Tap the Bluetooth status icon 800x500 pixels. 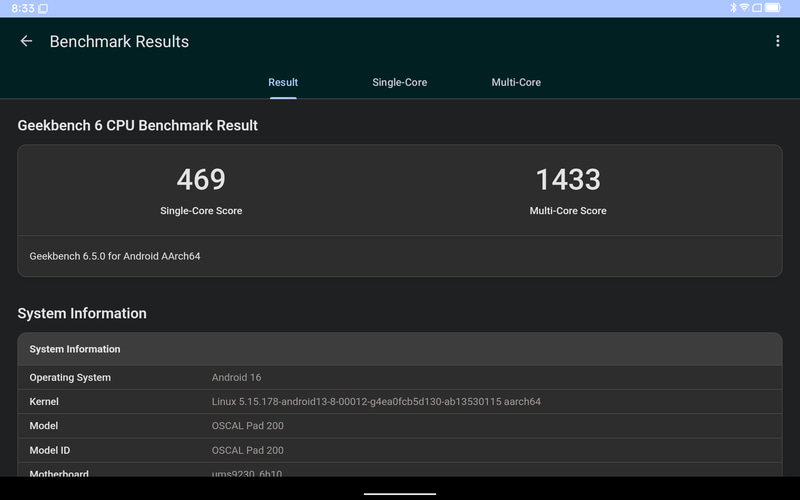733,8
